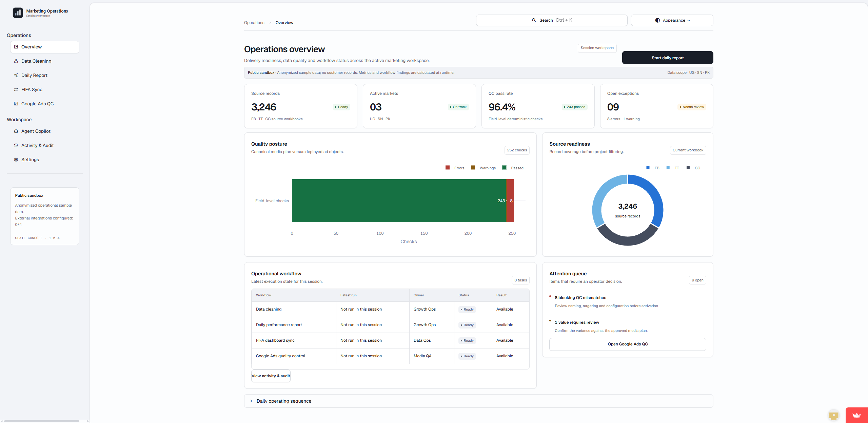This screenshot has height=423, width=868.
Task: Click the Daily Report chart icon
Action: pos(16,75)
